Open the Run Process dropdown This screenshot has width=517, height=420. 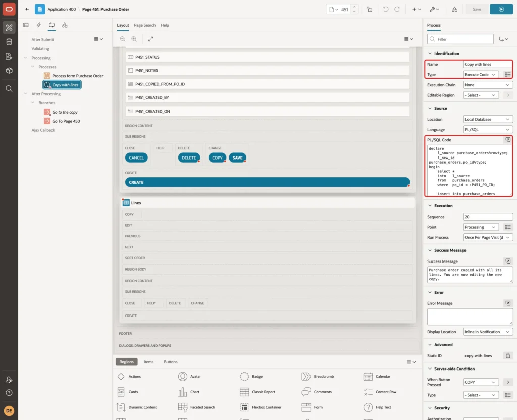pos(488,237)
